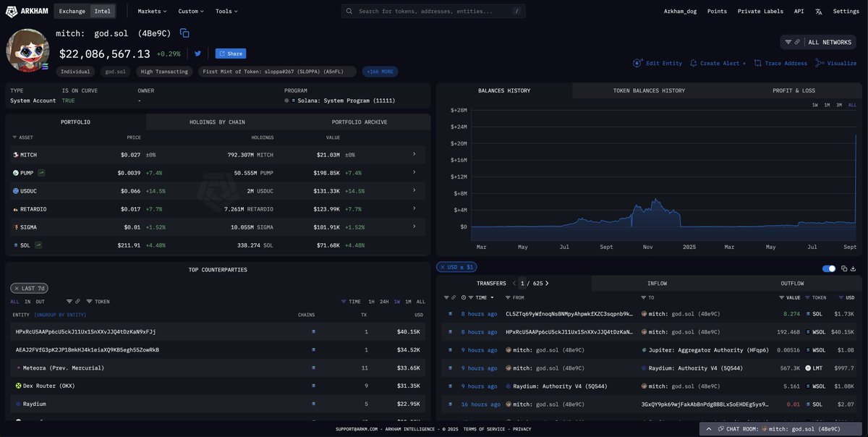Image resolution: width=868 pixels, height=437 pixels.
Task: Go to the previous transfers page
Action: tap(514, 283)
